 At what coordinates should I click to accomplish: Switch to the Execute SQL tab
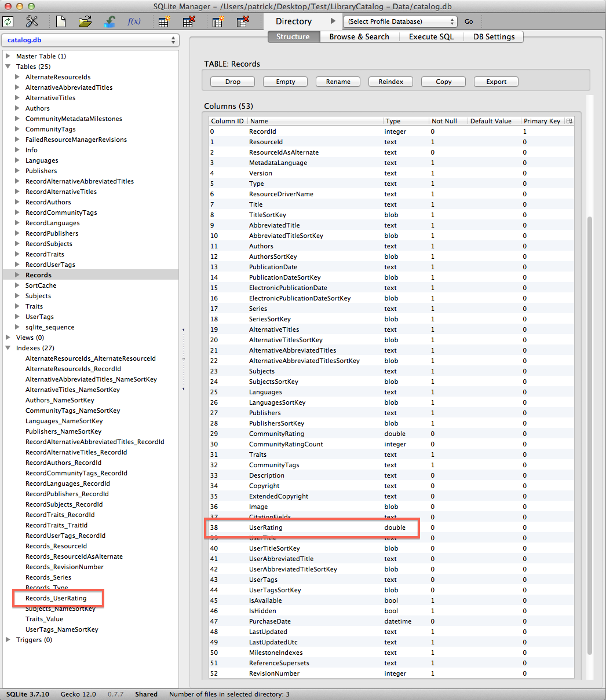(x=432, y=36)
